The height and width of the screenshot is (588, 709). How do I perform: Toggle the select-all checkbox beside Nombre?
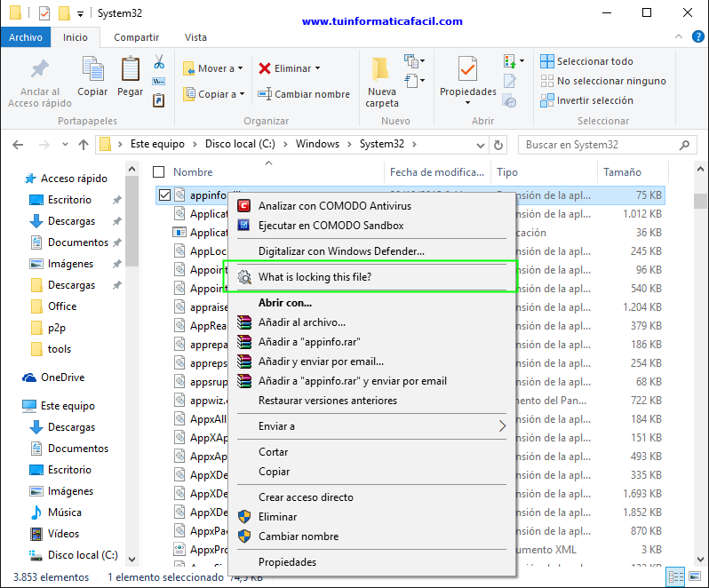click(x=159, y=172)
